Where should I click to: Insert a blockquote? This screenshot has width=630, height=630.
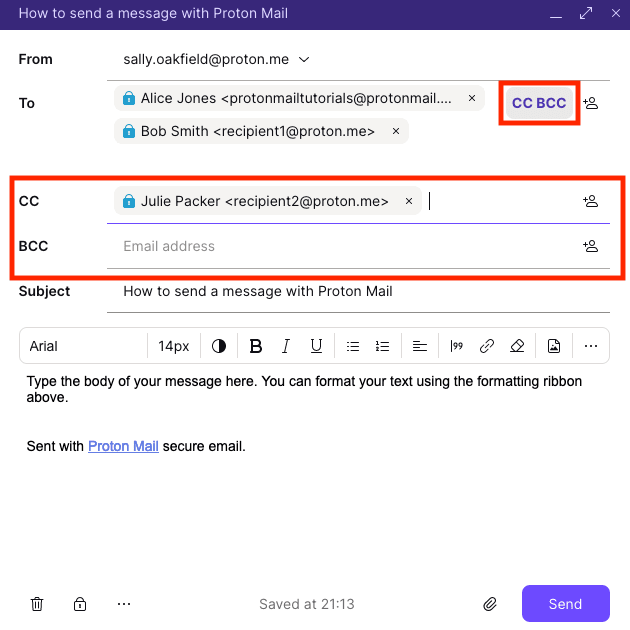(x=456, y=346)
